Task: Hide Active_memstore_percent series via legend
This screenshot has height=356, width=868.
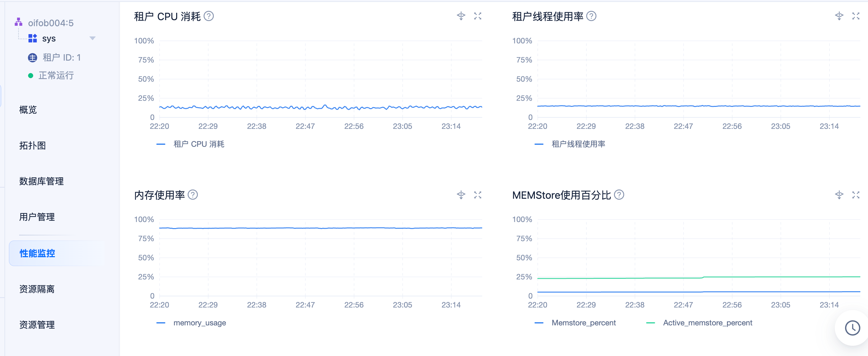Action: (707, 323)
